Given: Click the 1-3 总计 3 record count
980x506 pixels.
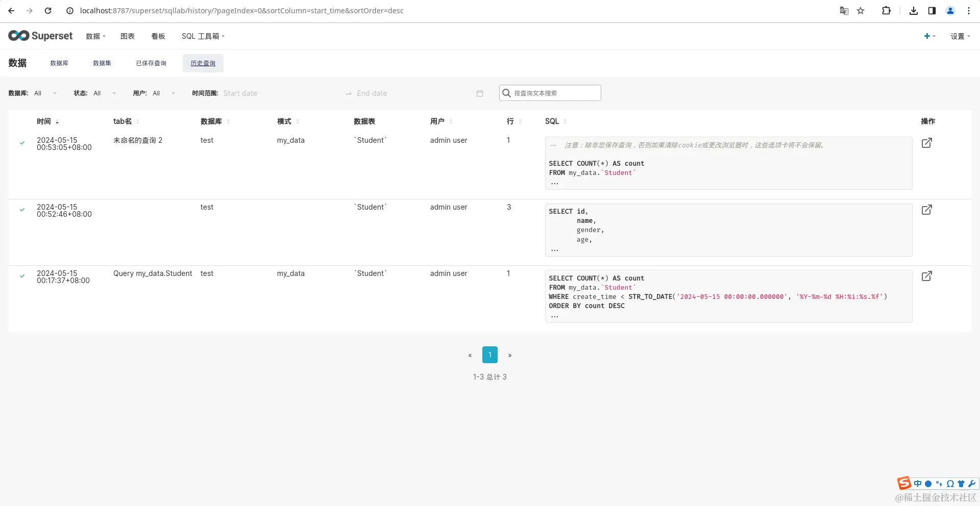Looking at the screenshot, I should (x=490, y=377).
